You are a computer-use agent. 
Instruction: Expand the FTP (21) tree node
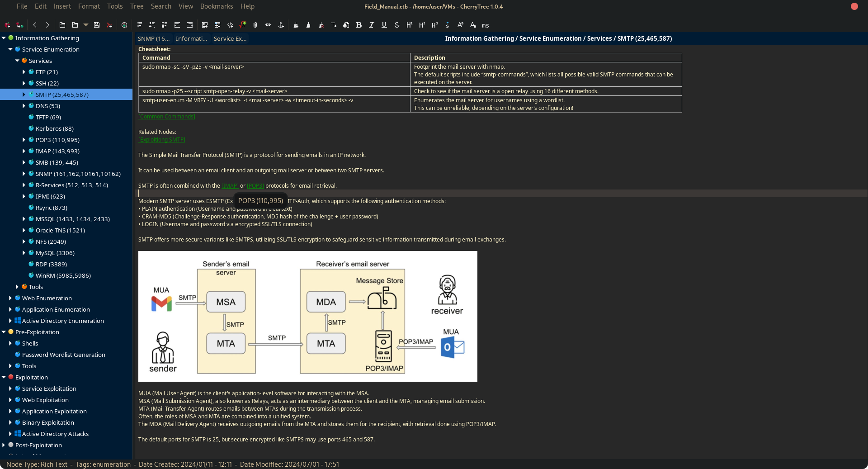tap(24, 72)
